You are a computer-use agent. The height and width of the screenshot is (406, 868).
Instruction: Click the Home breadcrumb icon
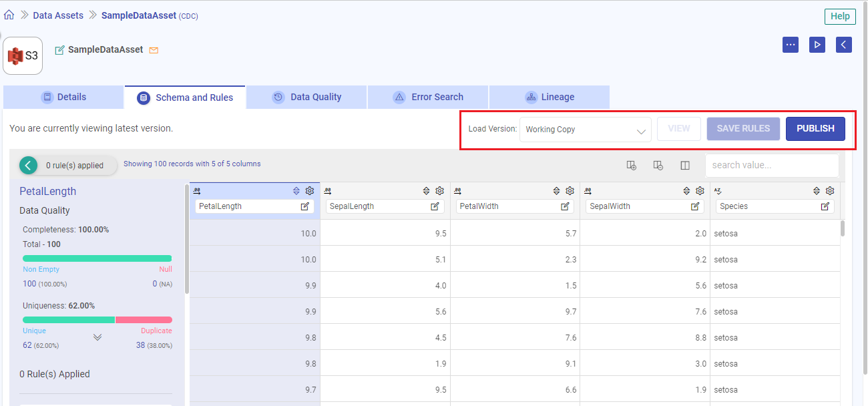(x=9, y=14)
